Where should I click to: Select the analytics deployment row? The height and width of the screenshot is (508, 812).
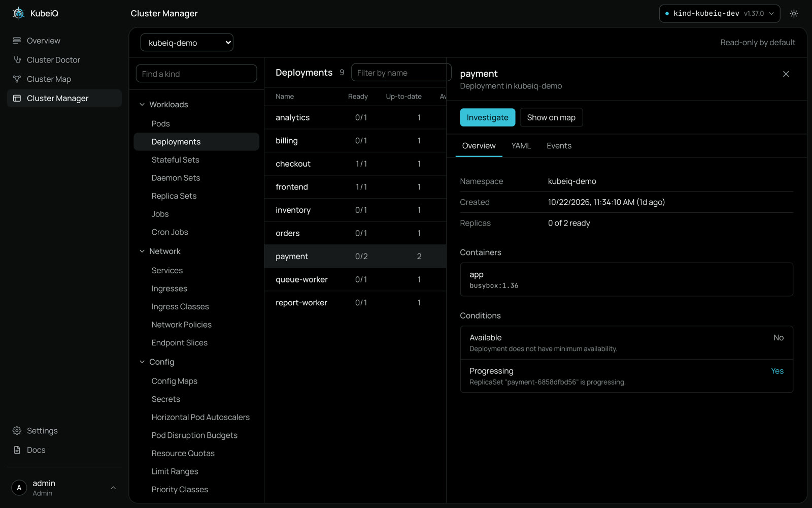tap(355, 117)
